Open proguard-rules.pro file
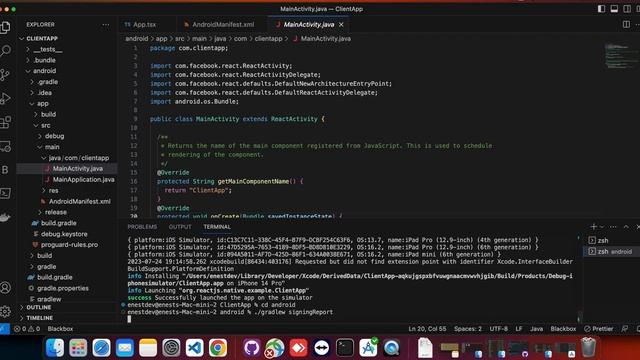 point(67,244)
